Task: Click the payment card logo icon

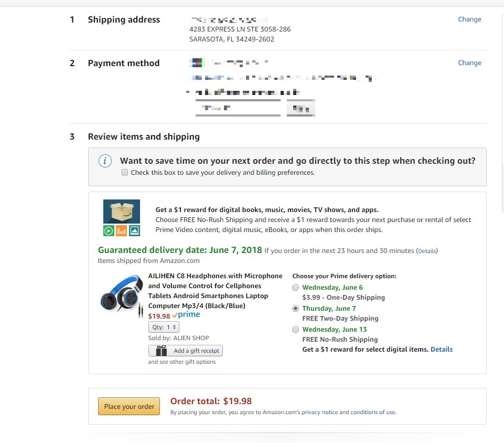Action: point(197,62)
